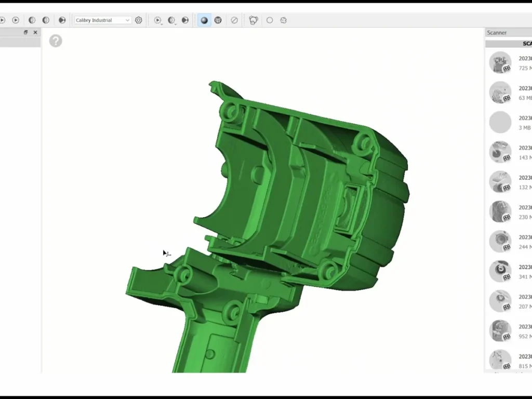
Task: Click the dark play icon left of the shaded sphere
Action: click(185, 20)
